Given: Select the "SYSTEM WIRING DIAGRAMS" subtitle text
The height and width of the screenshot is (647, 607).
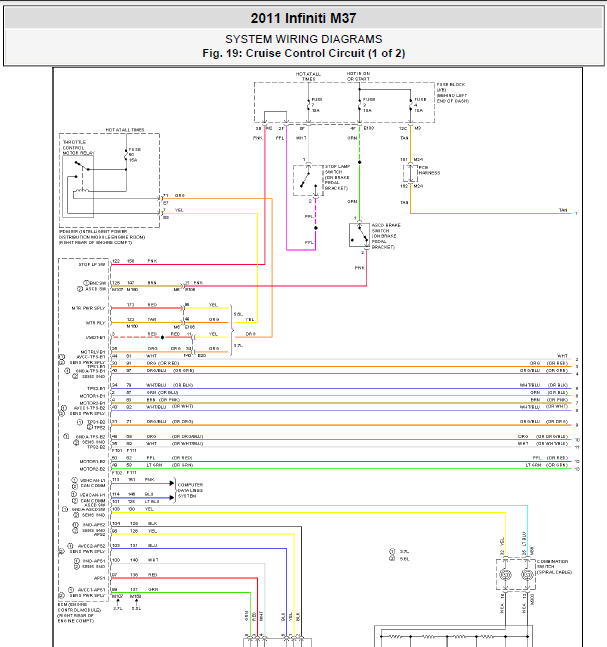Looking at the screenshot, I should tap(303, 39).
